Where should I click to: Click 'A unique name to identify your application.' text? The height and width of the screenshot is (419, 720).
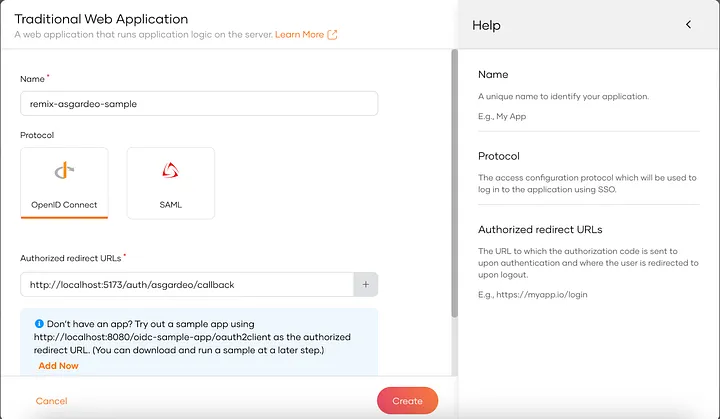[563, 96]
